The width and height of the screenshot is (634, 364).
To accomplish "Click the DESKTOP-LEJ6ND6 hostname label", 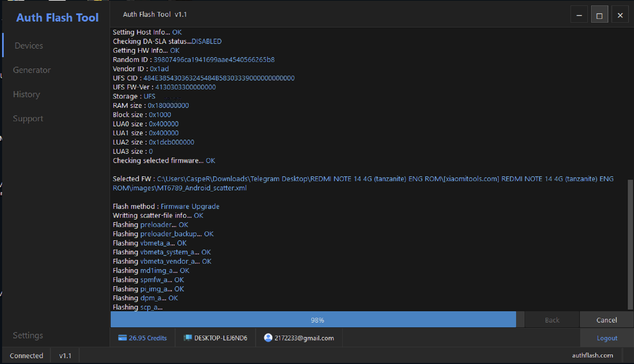I will pyautogui.click(x=221, y=337).
